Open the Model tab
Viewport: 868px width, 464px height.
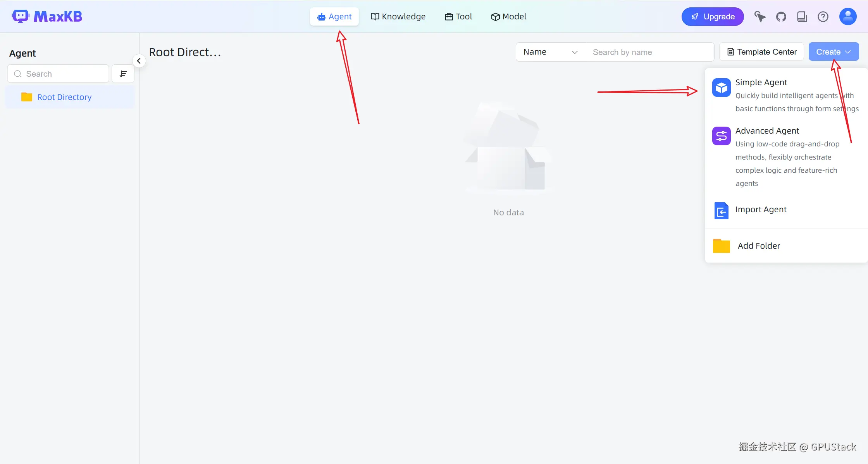point(508,17)
